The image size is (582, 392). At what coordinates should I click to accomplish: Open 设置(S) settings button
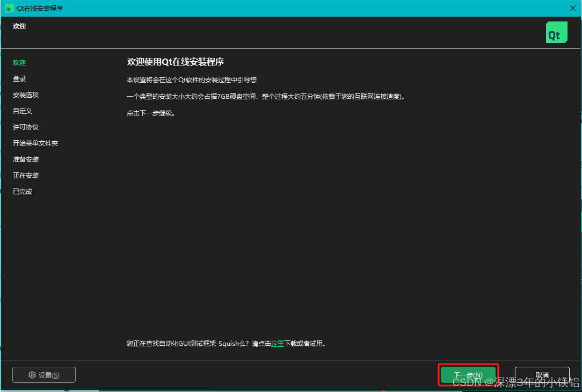pos(44,375)
